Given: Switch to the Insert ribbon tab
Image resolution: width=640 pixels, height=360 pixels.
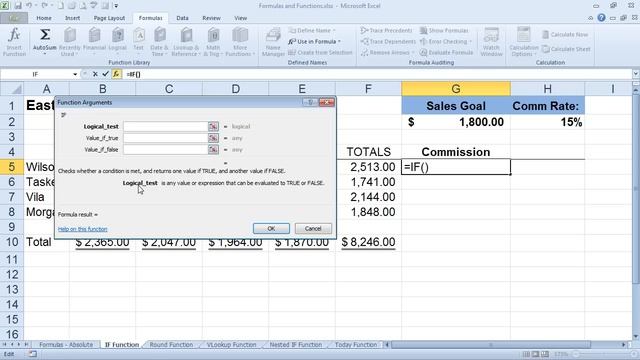Looking at the screenshot, I should [x=72, y=18].
